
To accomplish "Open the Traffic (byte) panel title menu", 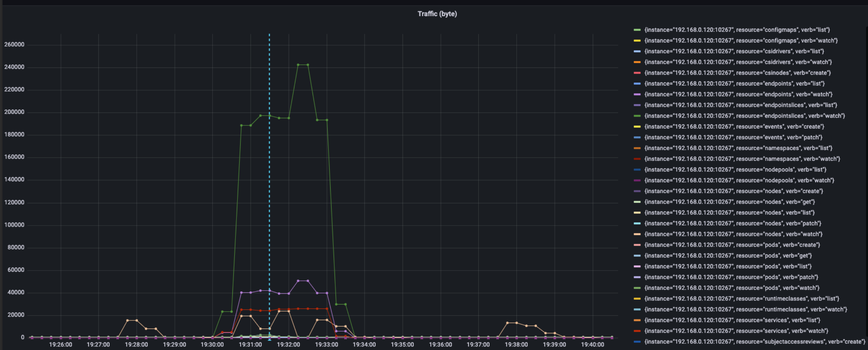I will coord(437,14).
